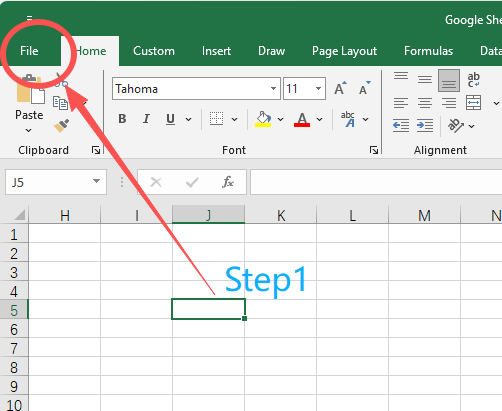Select row 8 header

tap(14, 368)
